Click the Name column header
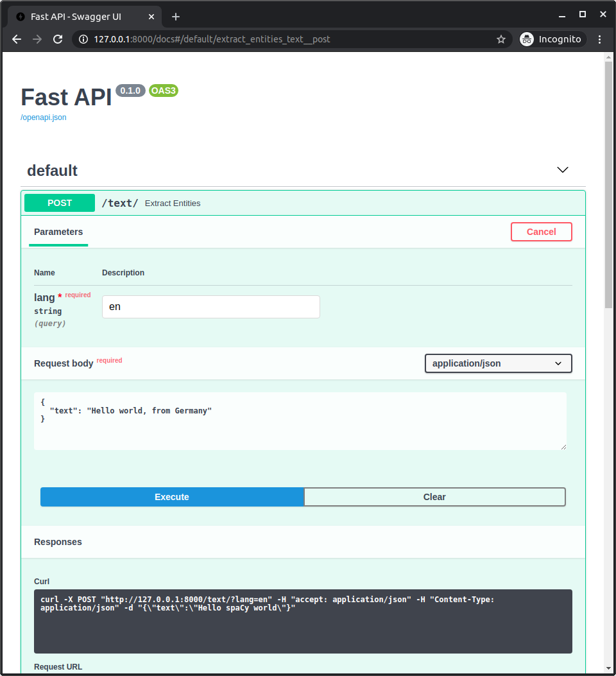The height and width of the screenshot is (676, 616). coord(44,273)
